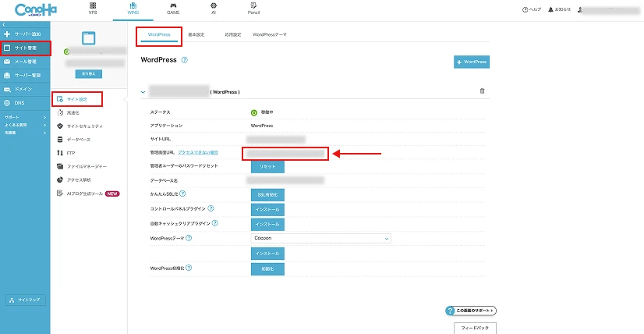Viewport: 644px width, 334px height.
Task: Click the green 稼働中 status icon
Action: click(253, 112)
